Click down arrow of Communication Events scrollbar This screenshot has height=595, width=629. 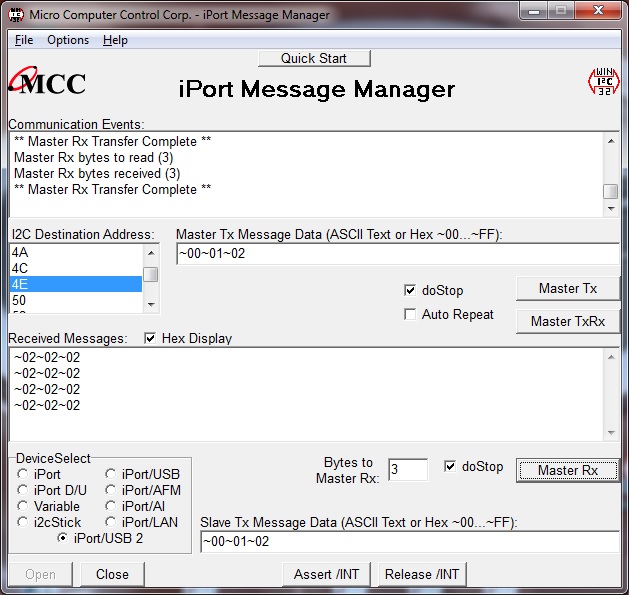pos(611,209)
